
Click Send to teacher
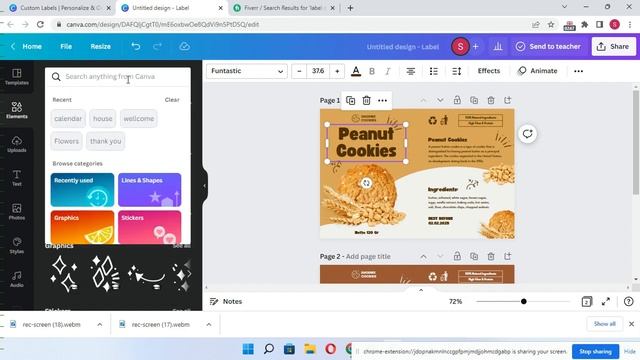(548, 47)
